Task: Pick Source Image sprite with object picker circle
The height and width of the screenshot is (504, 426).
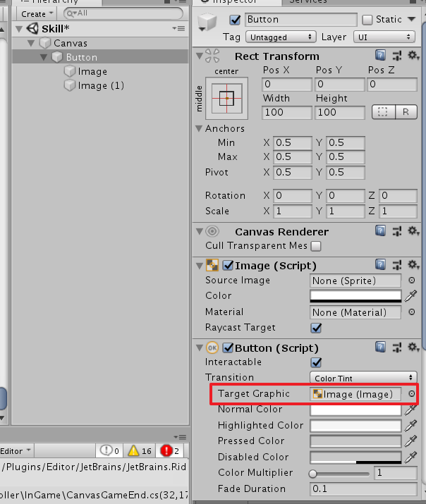Action: (x=411, y=281)
